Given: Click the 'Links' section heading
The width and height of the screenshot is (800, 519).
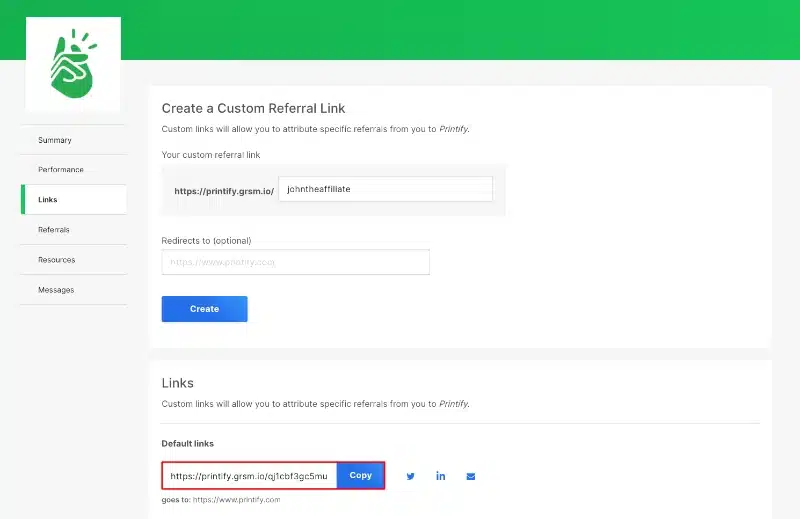Looking at the screenshot, I should coord(178,383).
